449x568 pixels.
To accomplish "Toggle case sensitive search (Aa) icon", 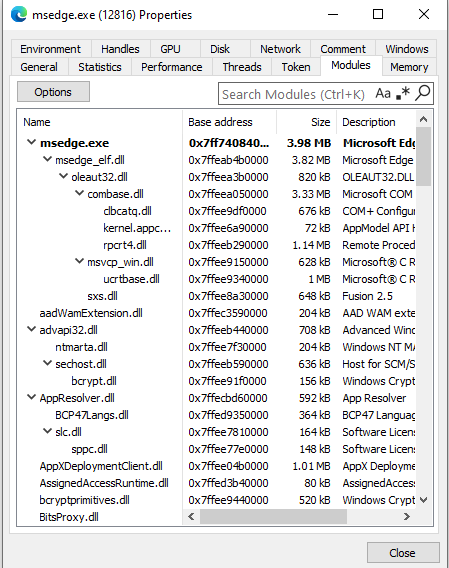I will (x=383, y=94).
